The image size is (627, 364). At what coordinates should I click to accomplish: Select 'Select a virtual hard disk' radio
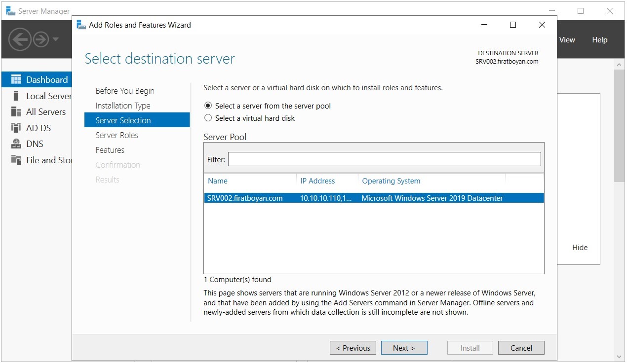pos(208,118)
